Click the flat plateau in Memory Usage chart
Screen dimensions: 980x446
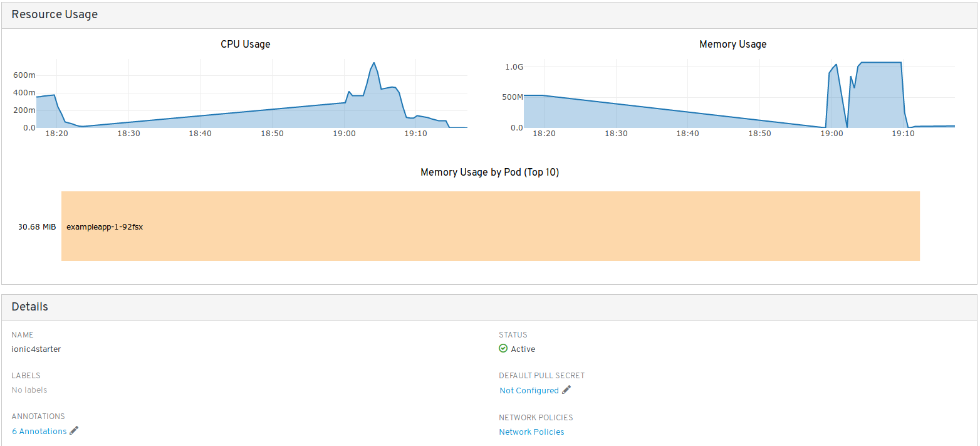pos(880,63)
